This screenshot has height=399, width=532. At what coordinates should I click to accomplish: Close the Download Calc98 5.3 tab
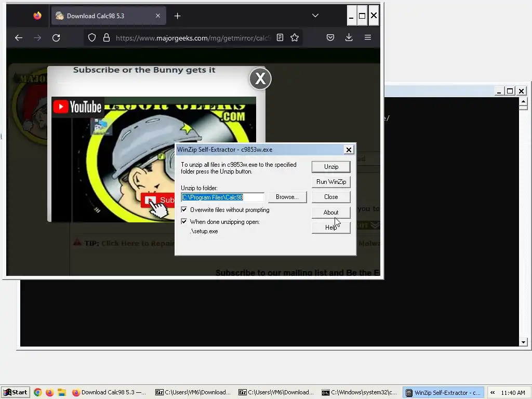pyautogui.click(x=158, y=16)
